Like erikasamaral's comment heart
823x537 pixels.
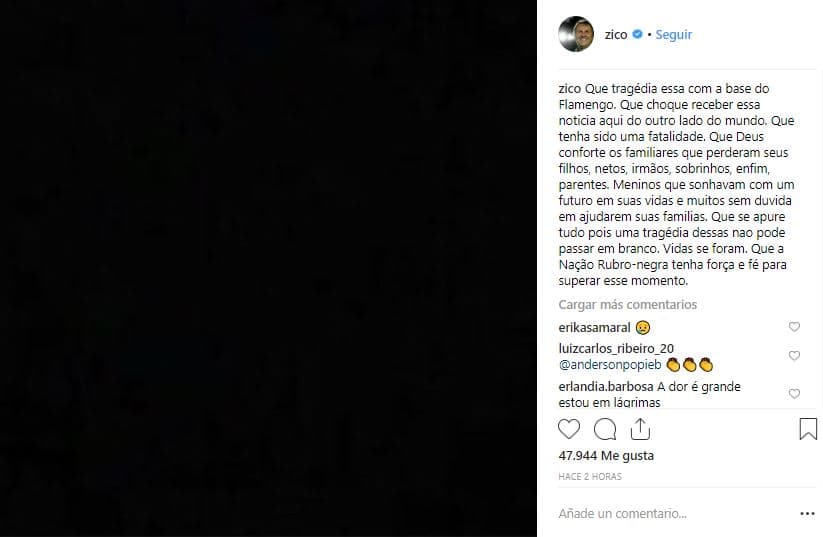[794, 327]
